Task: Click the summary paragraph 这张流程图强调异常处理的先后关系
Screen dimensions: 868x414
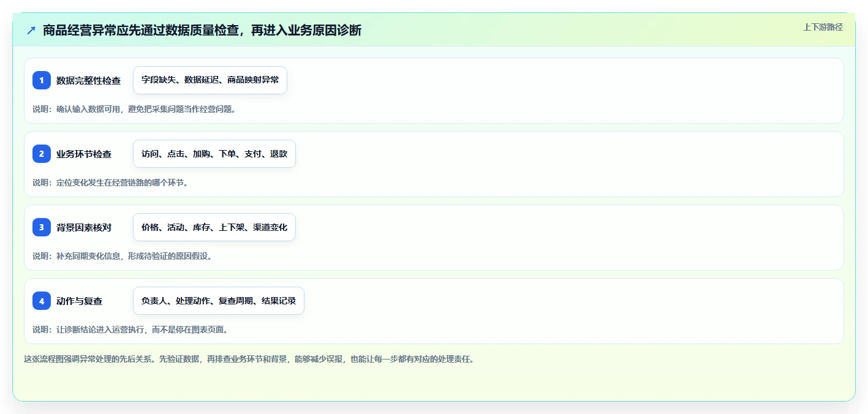Action: (x=249, y=359)
